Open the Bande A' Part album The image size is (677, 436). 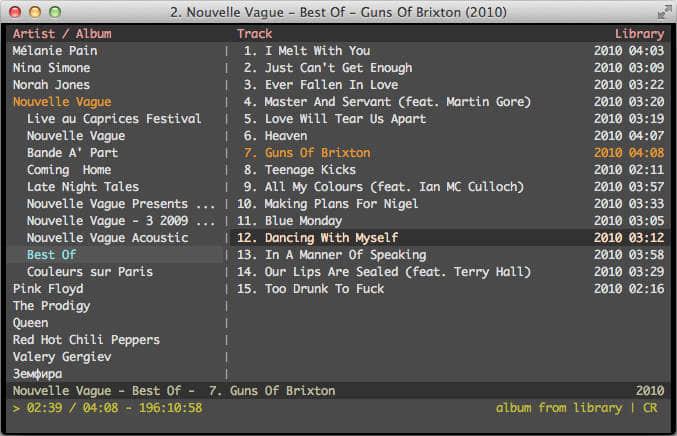72,153
